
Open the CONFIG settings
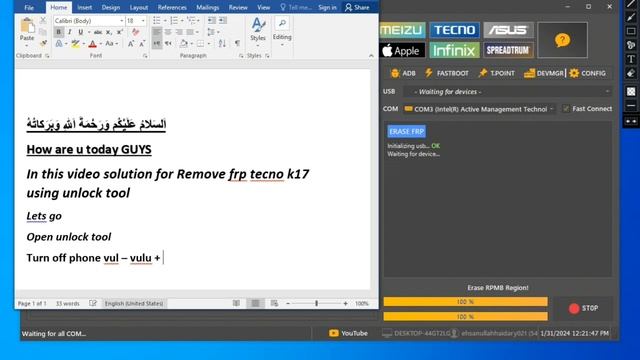pos(587,73)
